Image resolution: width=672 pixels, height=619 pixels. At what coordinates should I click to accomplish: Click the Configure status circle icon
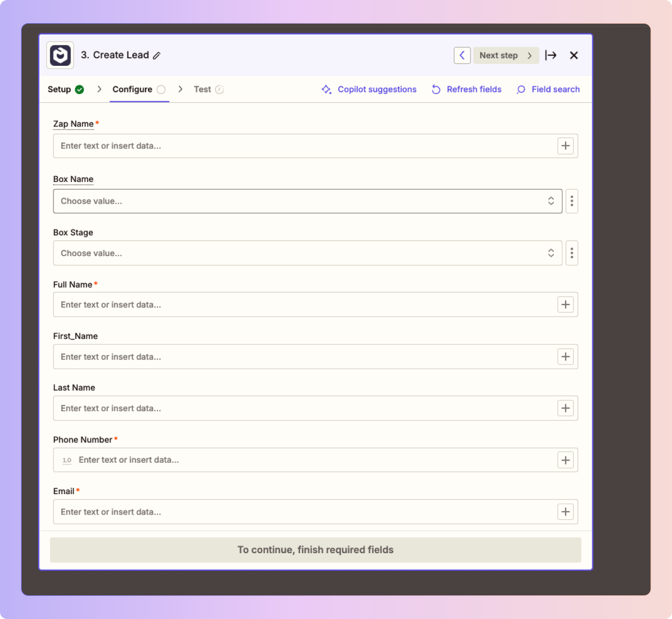tap(161, 89)
